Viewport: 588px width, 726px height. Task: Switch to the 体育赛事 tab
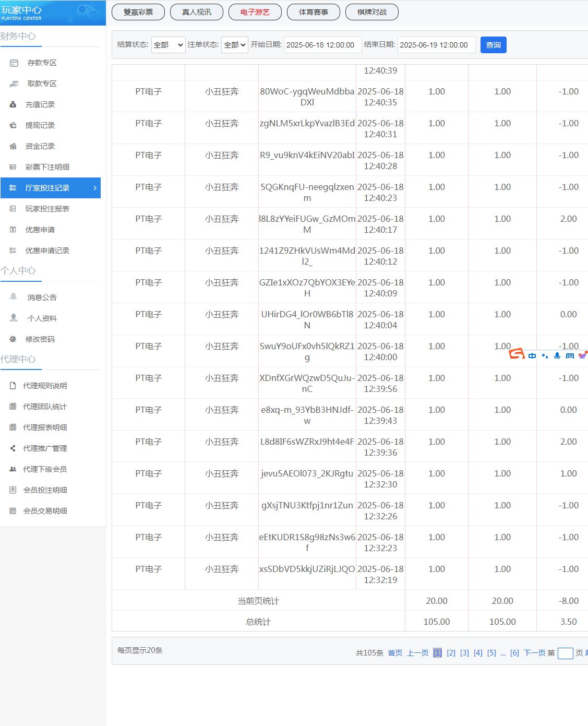[x=313, y=12]
